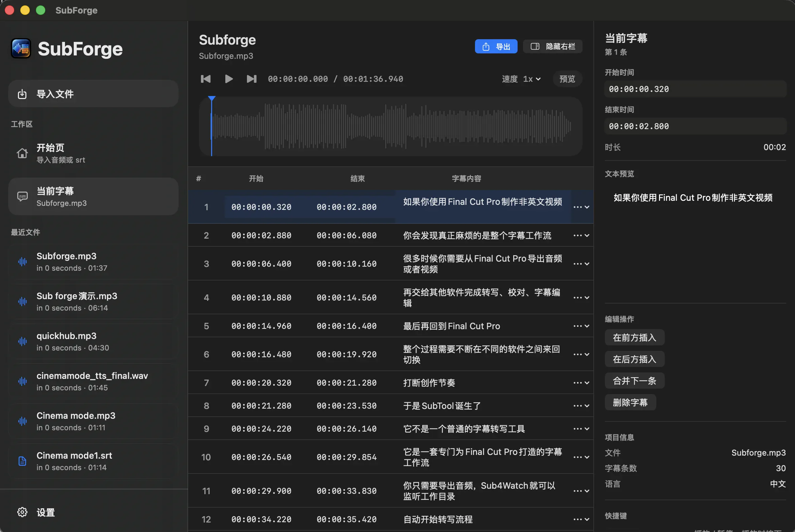
Task: Click the 结束时间 field 00:00:02.800
Action: click(695, 126)
